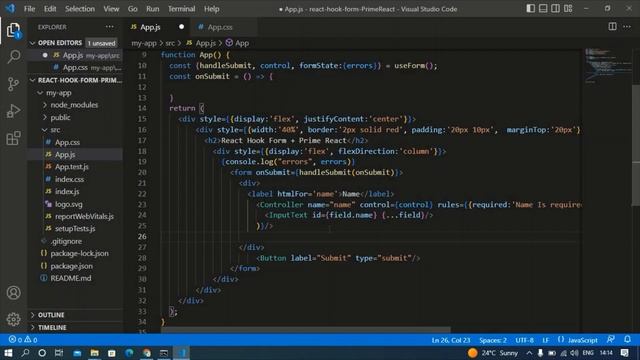Open Microsoft Edge from the taskbar
This screenshot has height=360, width=640.
point(129,353)
